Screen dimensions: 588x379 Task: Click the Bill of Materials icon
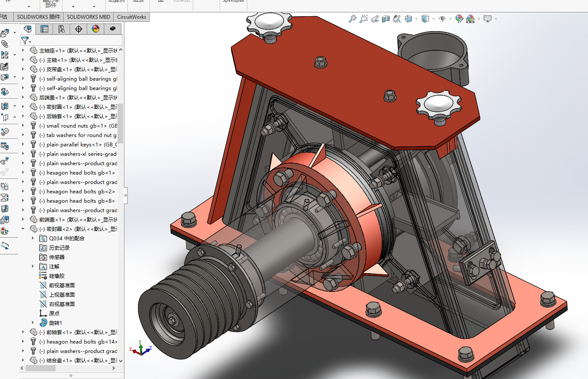[x=5, y=146]
